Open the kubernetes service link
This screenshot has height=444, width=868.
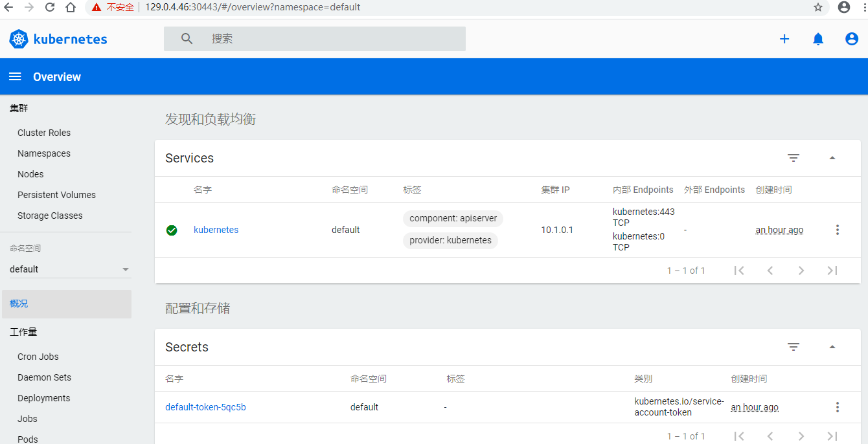click(216, 230)
